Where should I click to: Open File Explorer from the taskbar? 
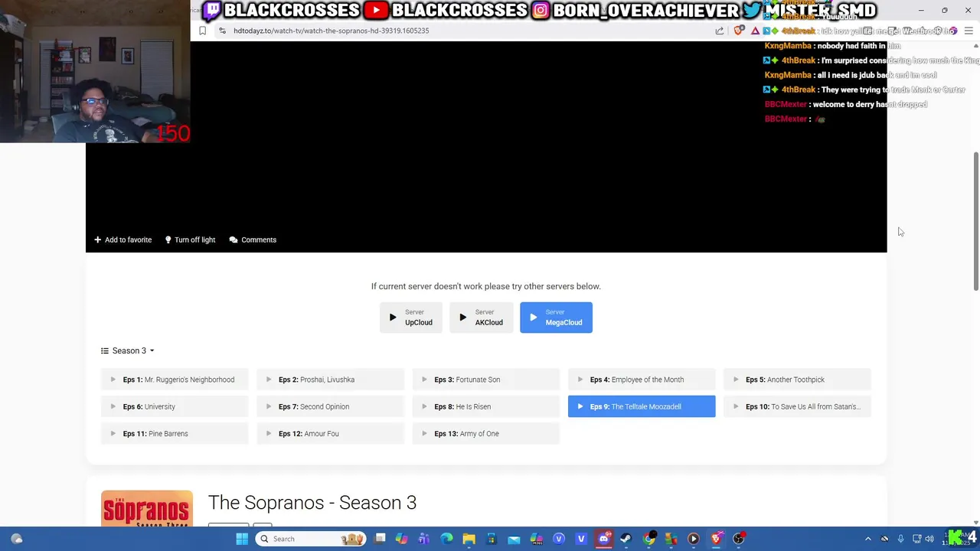click(469, 539)
